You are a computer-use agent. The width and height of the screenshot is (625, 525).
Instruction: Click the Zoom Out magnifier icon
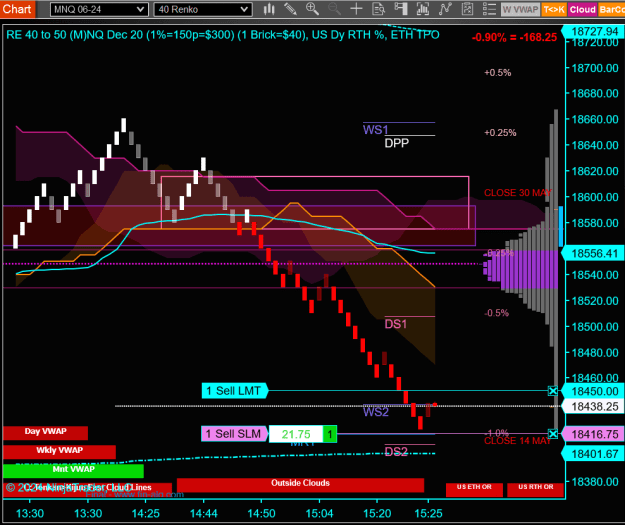pyautogui.click(x=334, y=9)
